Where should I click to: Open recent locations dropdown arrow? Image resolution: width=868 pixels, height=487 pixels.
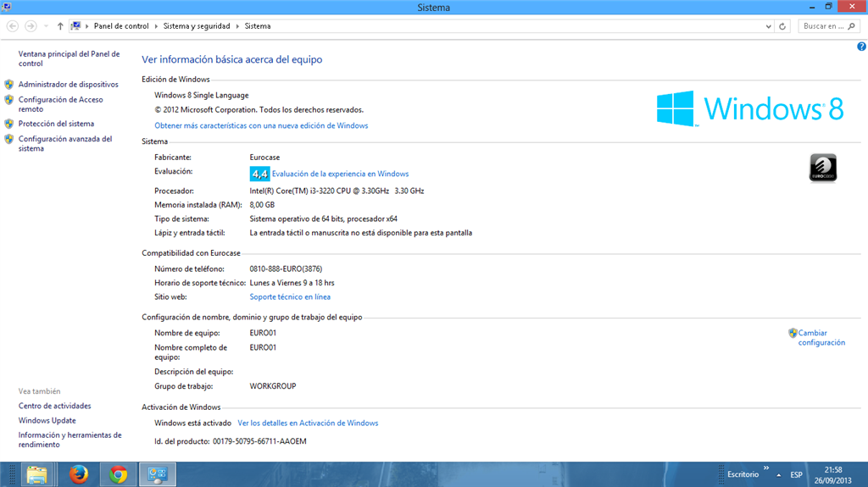(46, 26)
